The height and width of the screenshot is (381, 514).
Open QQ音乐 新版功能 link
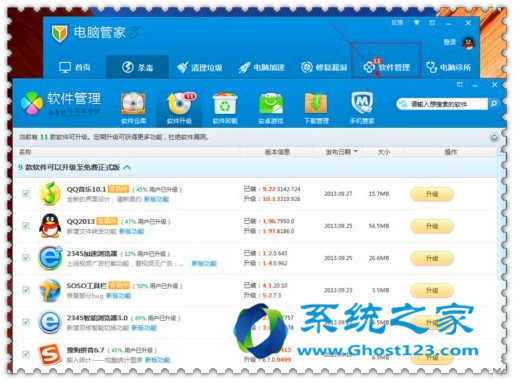(x=156, y=199)
